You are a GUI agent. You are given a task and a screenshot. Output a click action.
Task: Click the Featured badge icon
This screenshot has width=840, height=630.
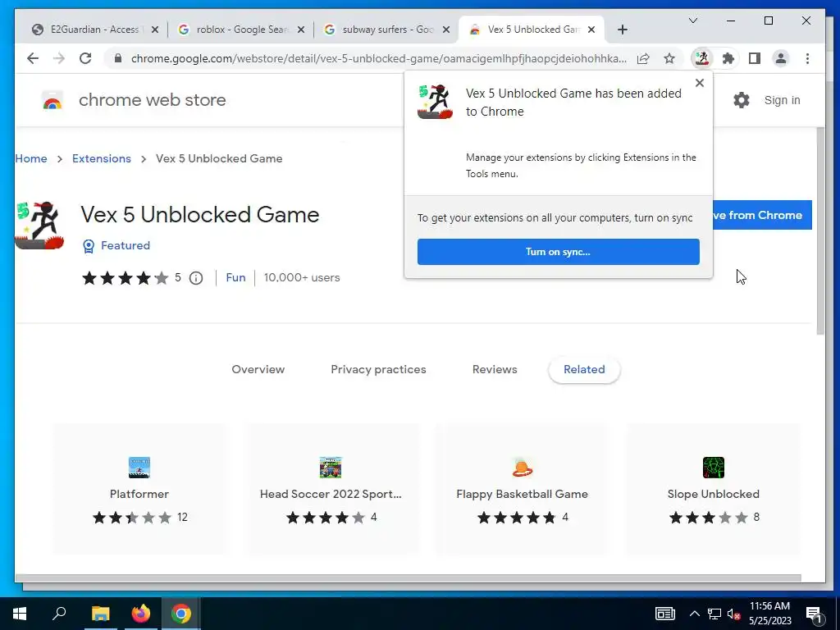[89, 246]
